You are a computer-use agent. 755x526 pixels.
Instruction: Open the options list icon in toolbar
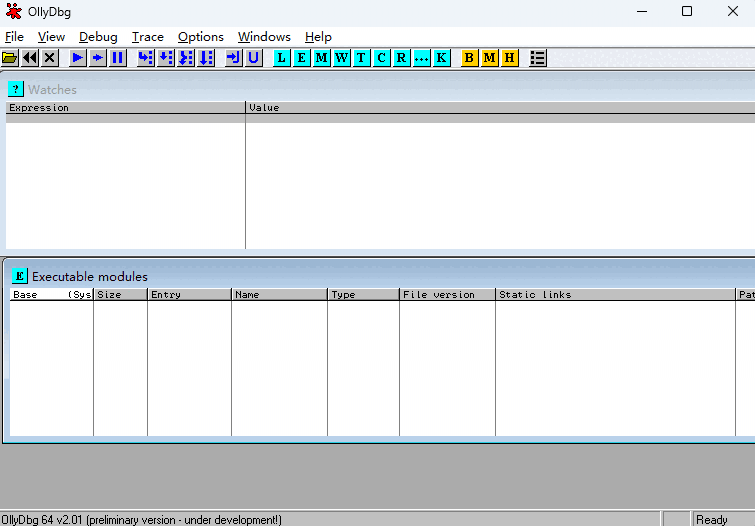point(538,58)
